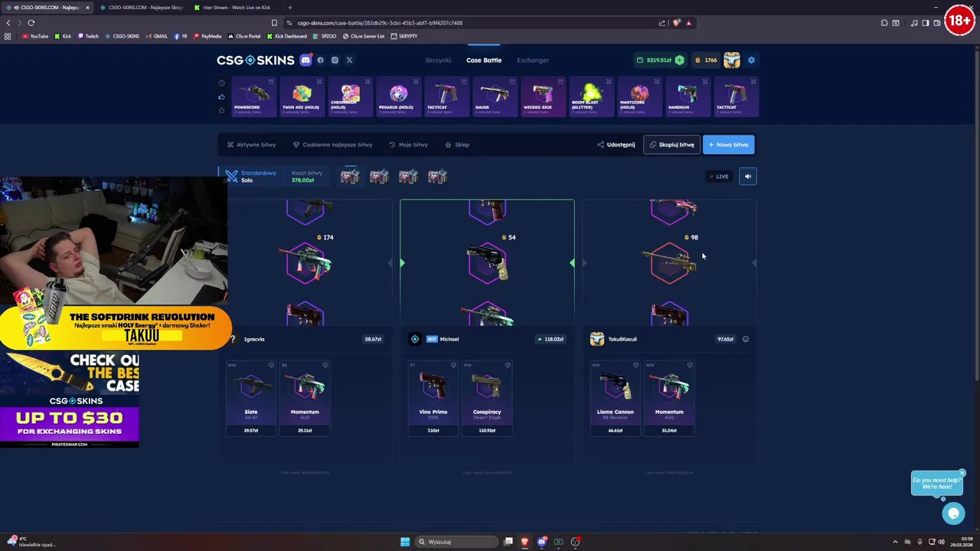Close the 'Do you need help?' popup

pos(962,472)
